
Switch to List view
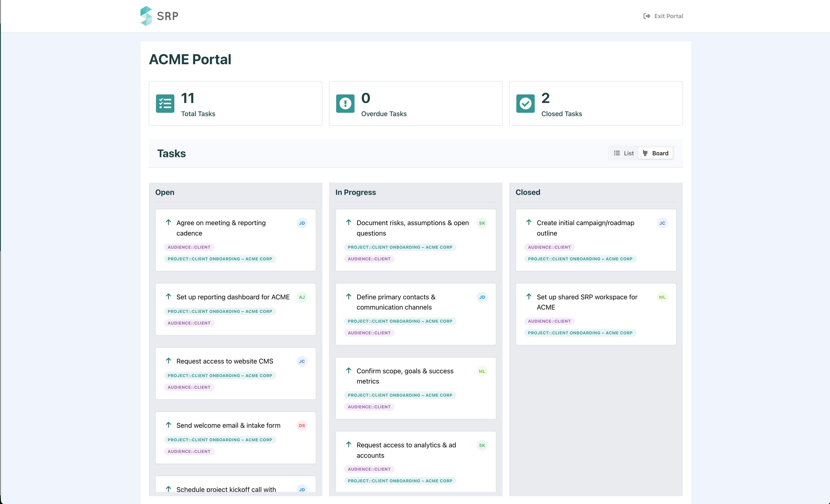pos(624,153)
